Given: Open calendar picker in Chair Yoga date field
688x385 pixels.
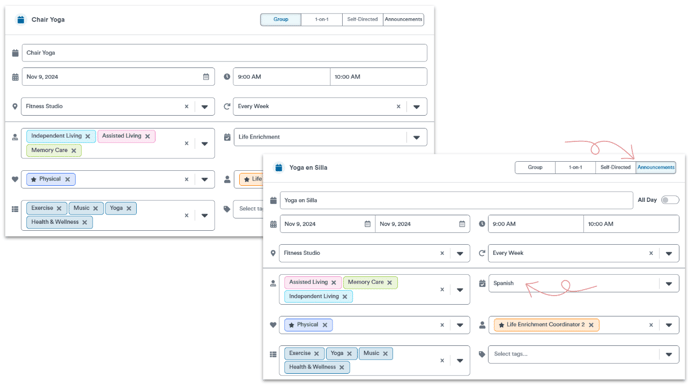Looking at the screenshot, I should tap(206, 77).
